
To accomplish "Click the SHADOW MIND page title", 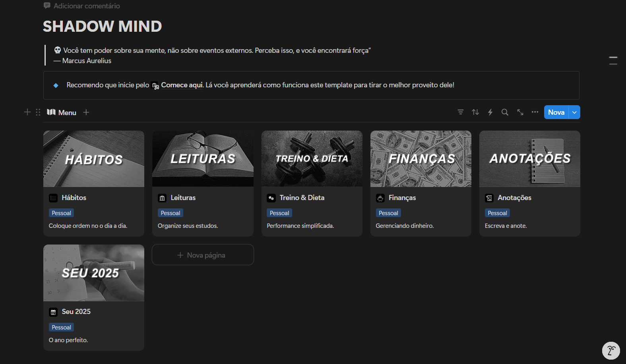I will click(103, 26).
